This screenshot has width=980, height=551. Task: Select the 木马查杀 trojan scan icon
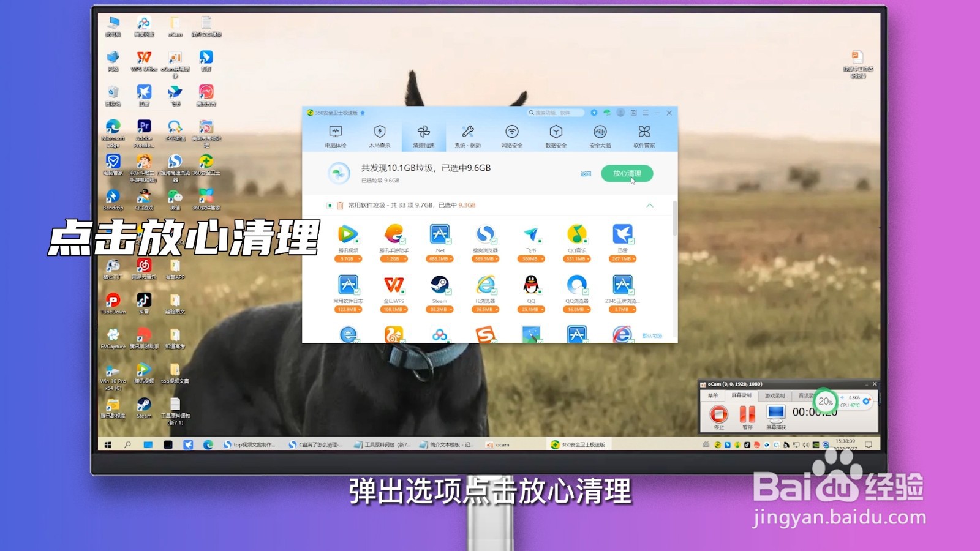coord(380,135)
